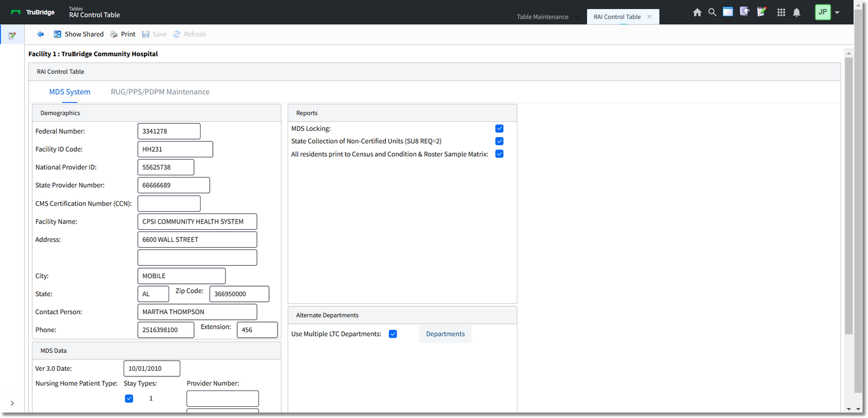The height and width of the screenshot is (418, 868).
Task: Click the Zip Code field
Action: (x=239, y=294)
